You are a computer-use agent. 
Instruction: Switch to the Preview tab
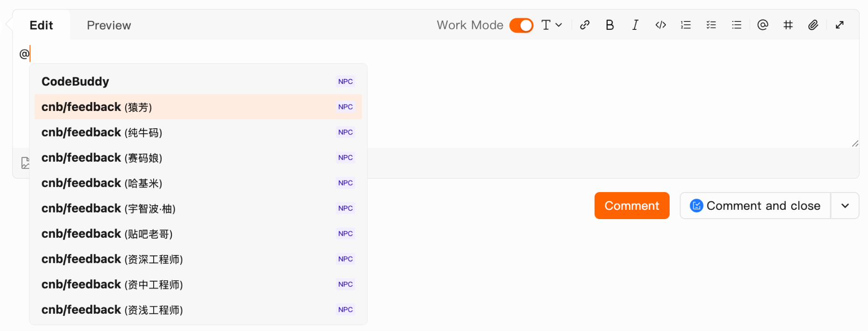point(109,25)
